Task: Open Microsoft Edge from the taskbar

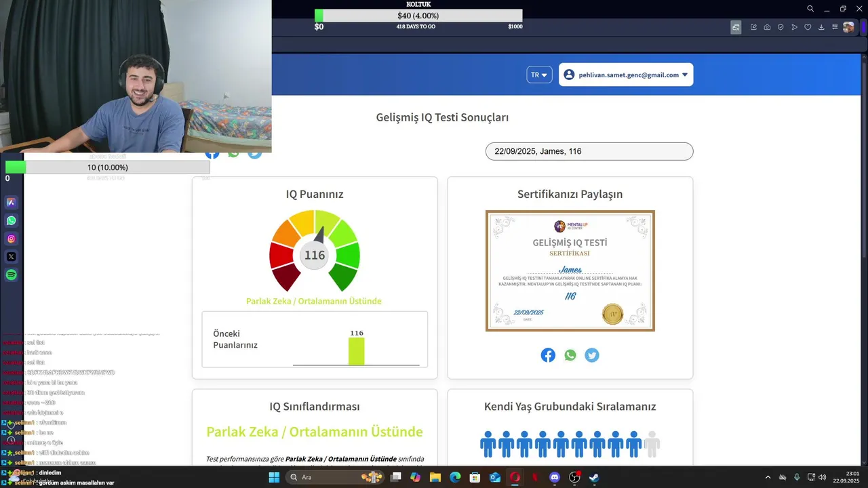Action: (455, 477)
